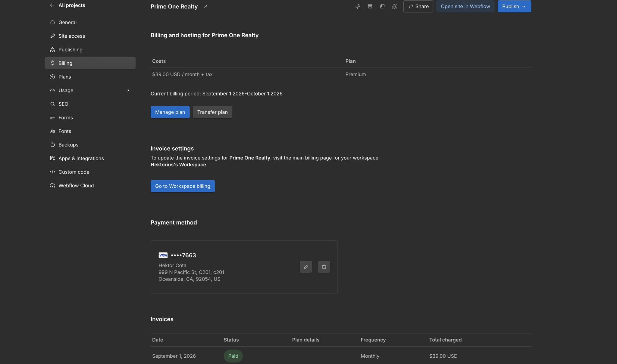Click the unpublish site icon
This screenshot has width=617, height=364.
click(x=394, y=6)
